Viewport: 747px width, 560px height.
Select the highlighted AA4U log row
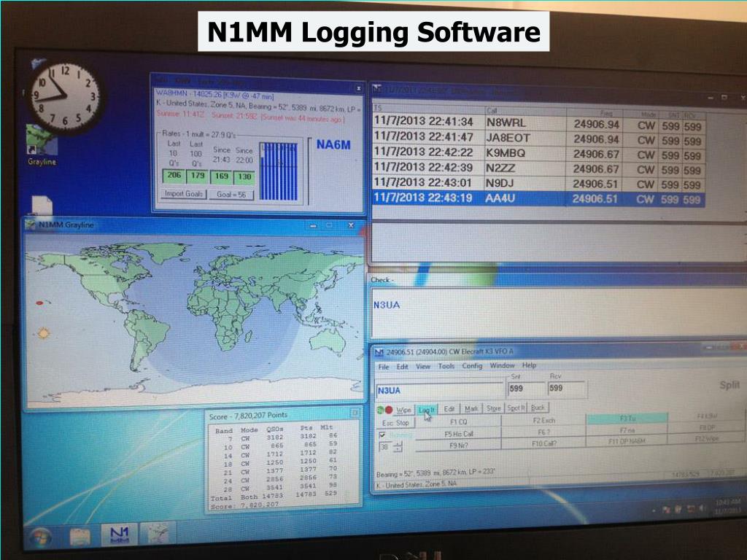click(538, 198)
